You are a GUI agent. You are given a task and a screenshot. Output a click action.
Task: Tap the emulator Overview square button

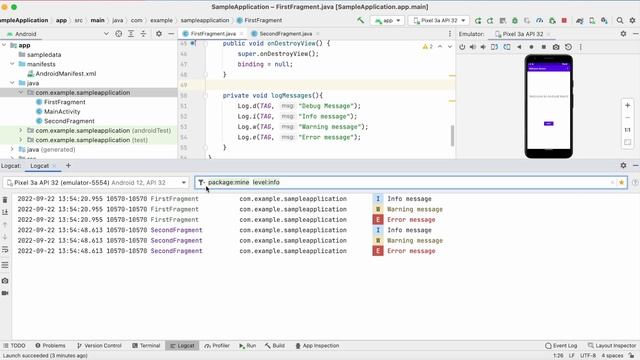pos(544,47)
